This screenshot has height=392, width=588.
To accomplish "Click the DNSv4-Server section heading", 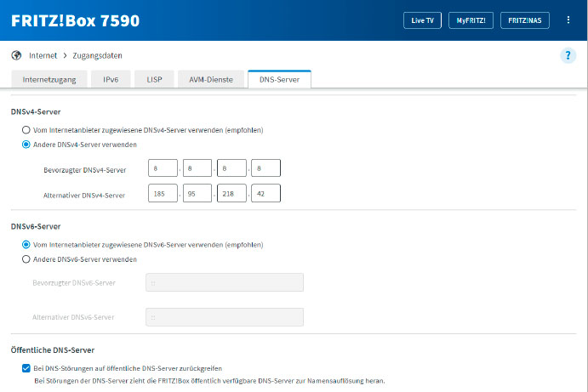I will click(x=36, y=111).
